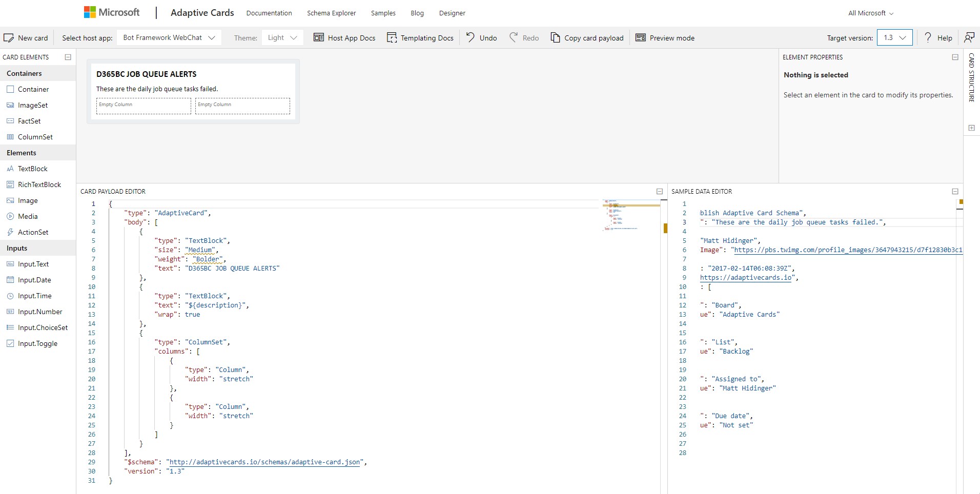Click the Templating Docs icon
The height and width of the screenshot is (494, 980).
pyautogui.click(x=392, y=38)
